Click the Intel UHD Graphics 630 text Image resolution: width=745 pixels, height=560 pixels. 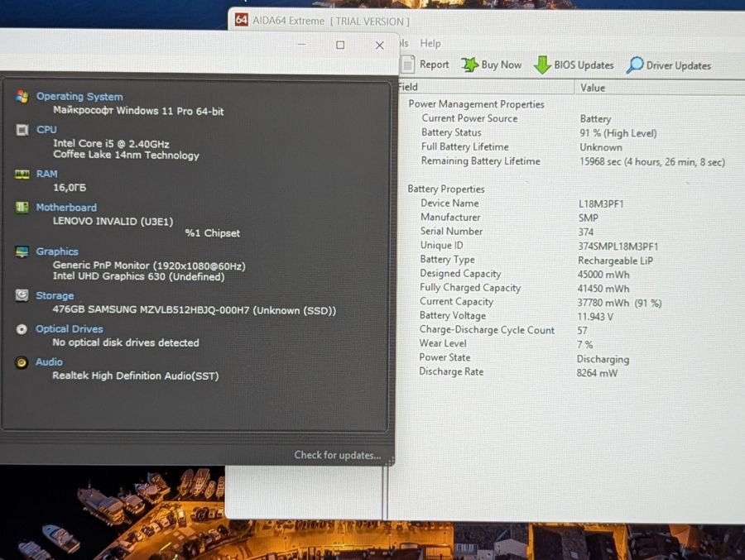coord(138,276)
